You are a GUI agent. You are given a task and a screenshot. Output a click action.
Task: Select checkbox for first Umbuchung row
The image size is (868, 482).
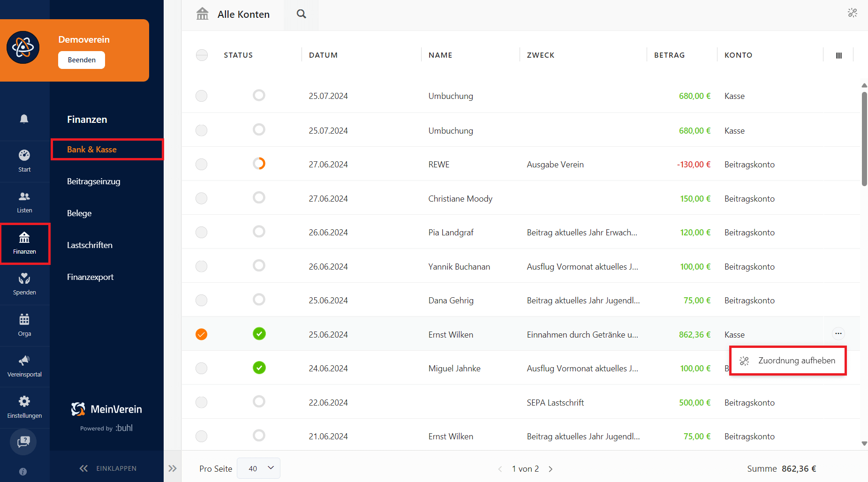tap(202, 96)
